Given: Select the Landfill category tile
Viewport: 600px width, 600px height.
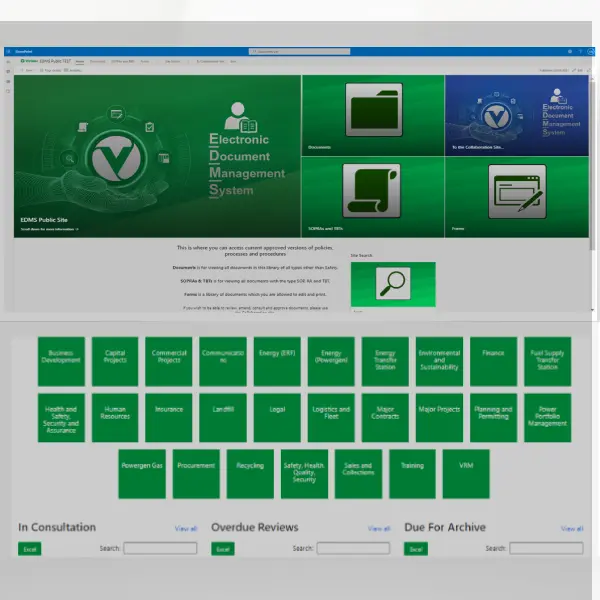Looking at the screenshot, I should point(223,417).
